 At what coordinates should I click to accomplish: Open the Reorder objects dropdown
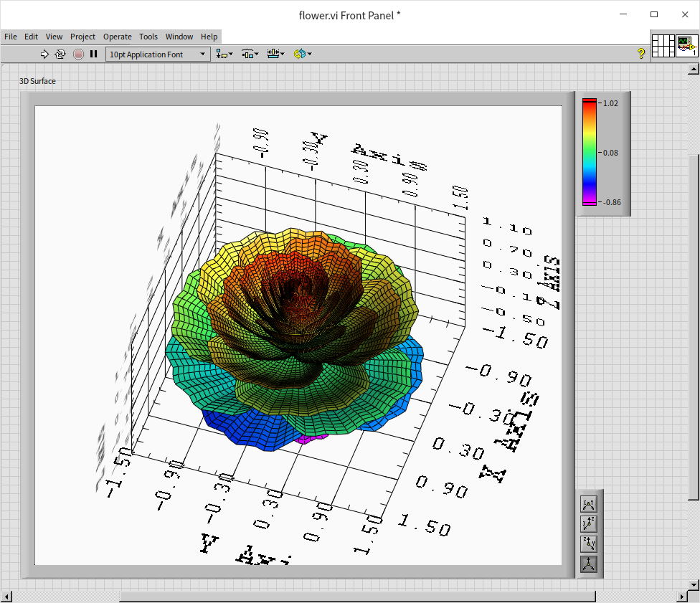(302, 54)
